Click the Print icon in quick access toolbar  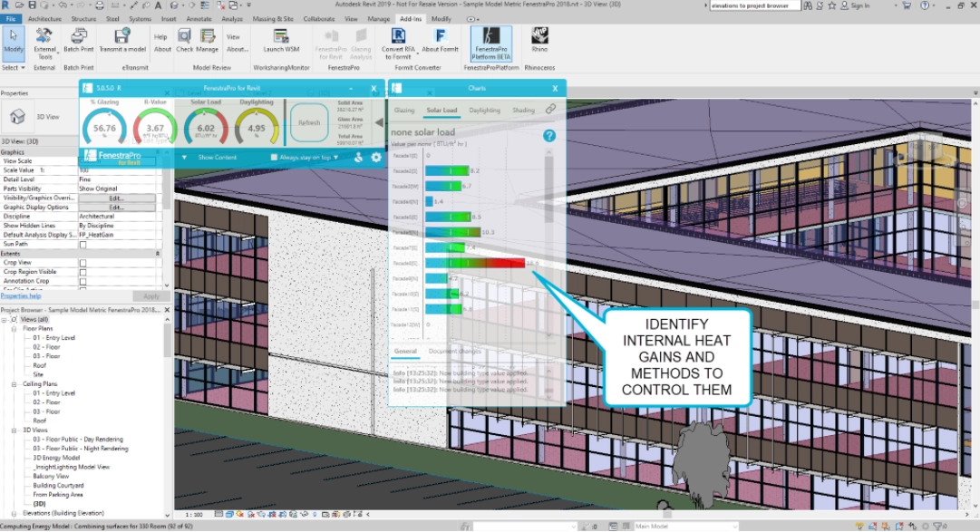(x=100, y=5)
